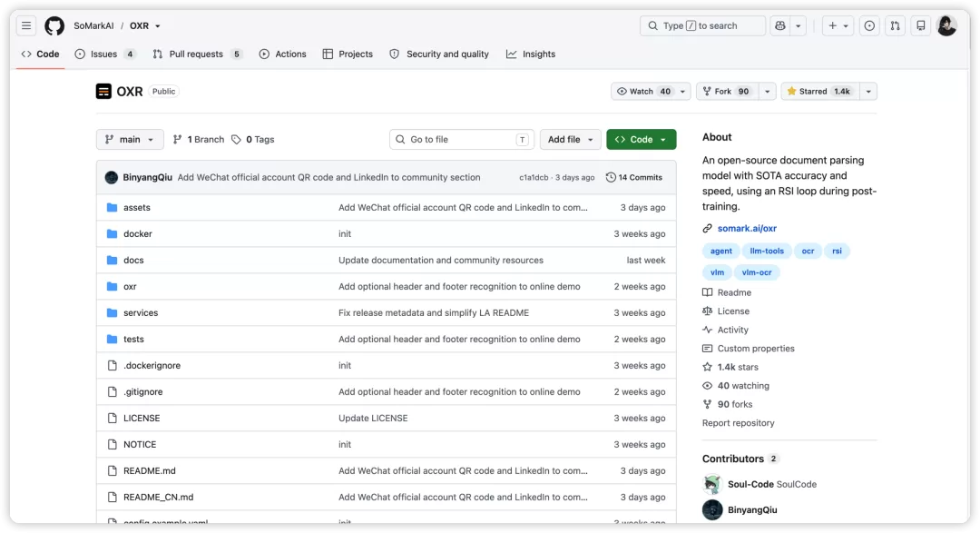Open the somark.ai/oxr link
Screen dimensions: 980x533
click(747, 228)
